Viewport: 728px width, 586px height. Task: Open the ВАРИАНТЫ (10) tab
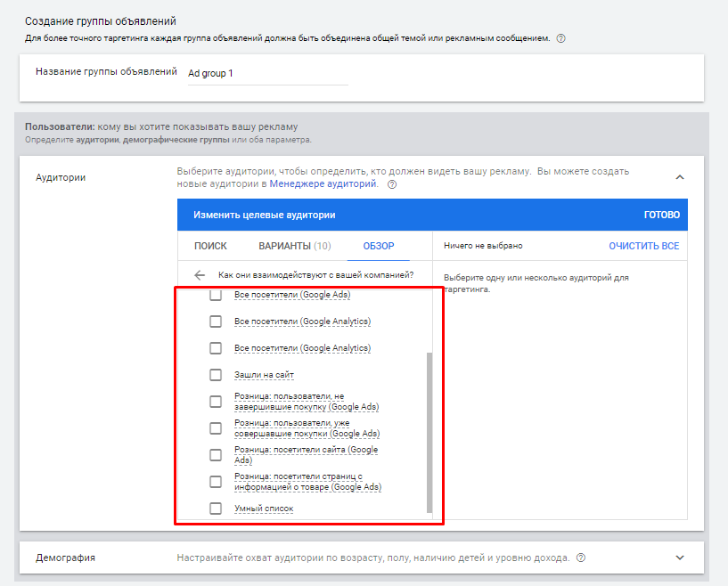pyautogui.click(x=294, y=246)
